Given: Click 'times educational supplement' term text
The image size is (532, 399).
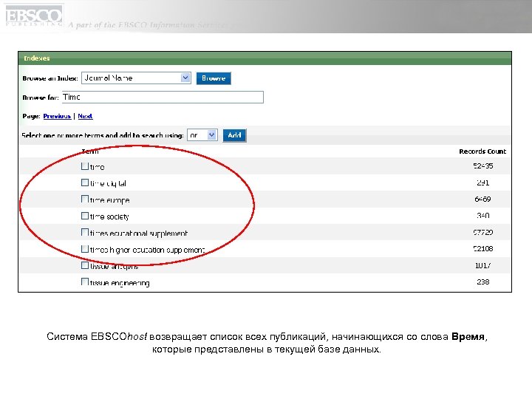Looking at the screenshot, I should click(139, 233).
